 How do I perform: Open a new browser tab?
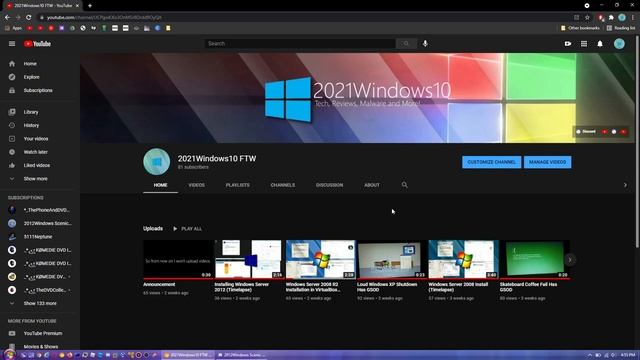pyautogui.click(x=90, y=6)
